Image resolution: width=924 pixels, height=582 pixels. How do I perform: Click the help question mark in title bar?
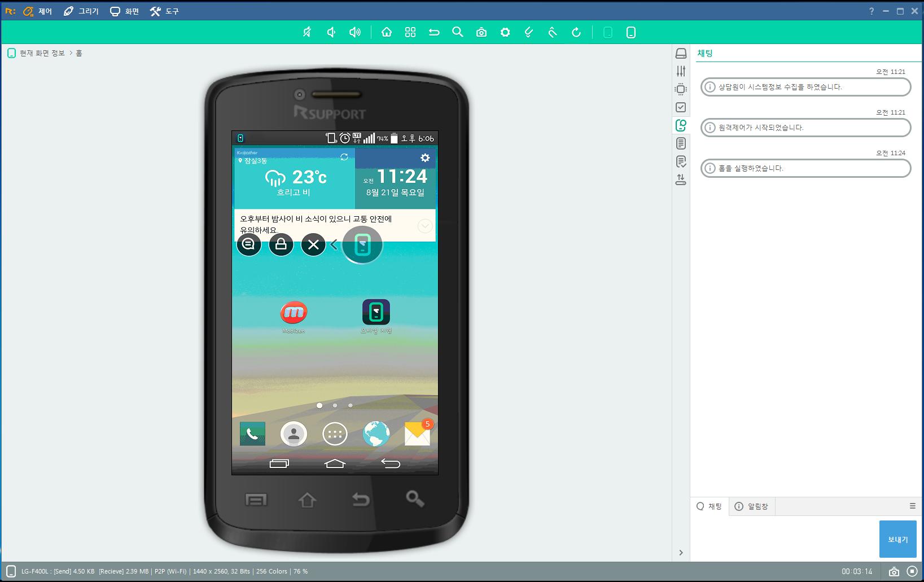click(872, 11)
